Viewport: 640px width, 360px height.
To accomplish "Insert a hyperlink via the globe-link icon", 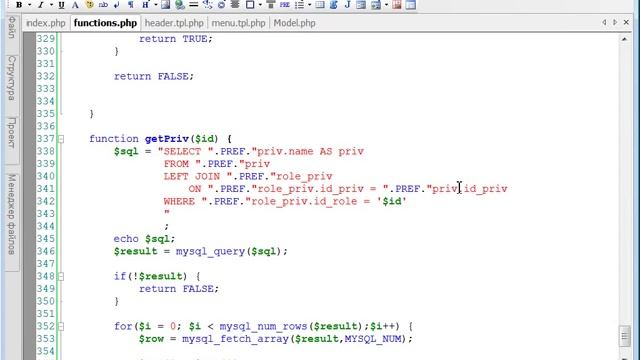I will (x=180, y=5).
